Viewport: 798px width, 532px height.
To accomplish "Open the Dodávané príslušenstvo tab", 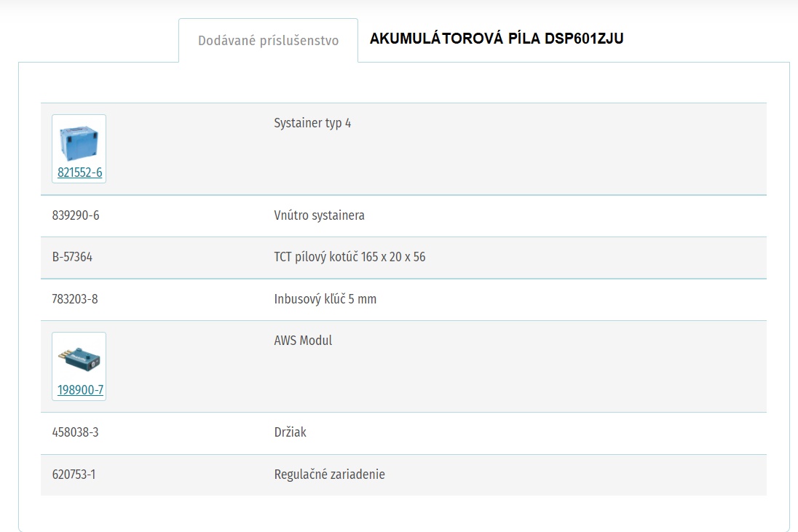I will (268, 41).
